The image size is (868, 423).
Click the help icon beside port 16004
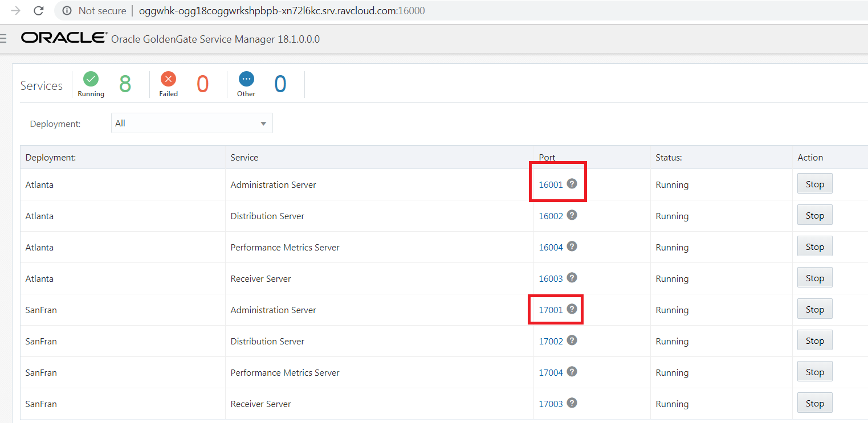coord(572,247)
